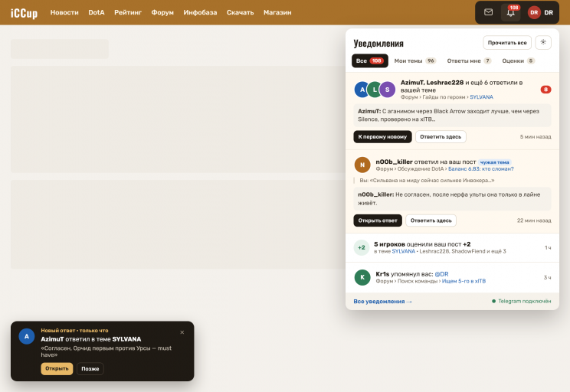Open the Магазин menu item
The image size is (570, 392).
point(277,12)
